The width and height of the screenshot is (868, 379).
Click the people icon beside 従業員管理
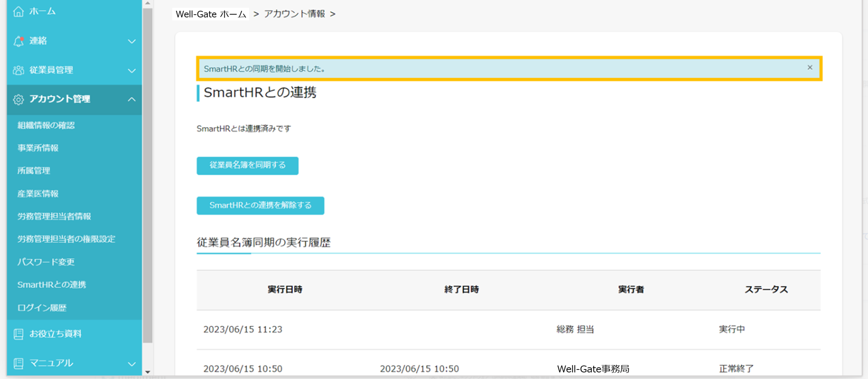click(18, 70)
